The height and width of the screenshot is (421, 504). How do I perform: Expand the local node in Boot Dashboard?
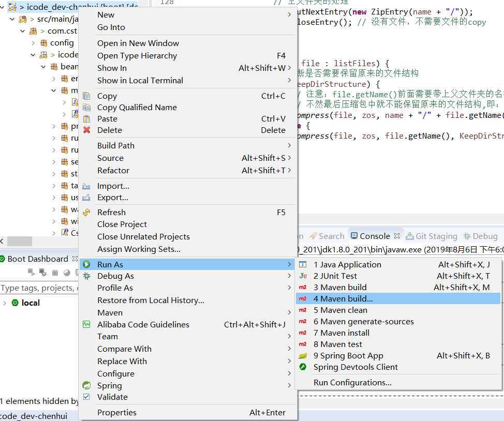coord(5,303)
